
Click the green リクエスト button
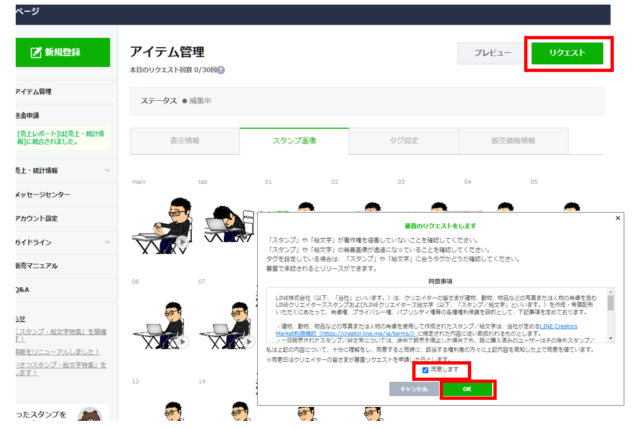coord(567,53)
